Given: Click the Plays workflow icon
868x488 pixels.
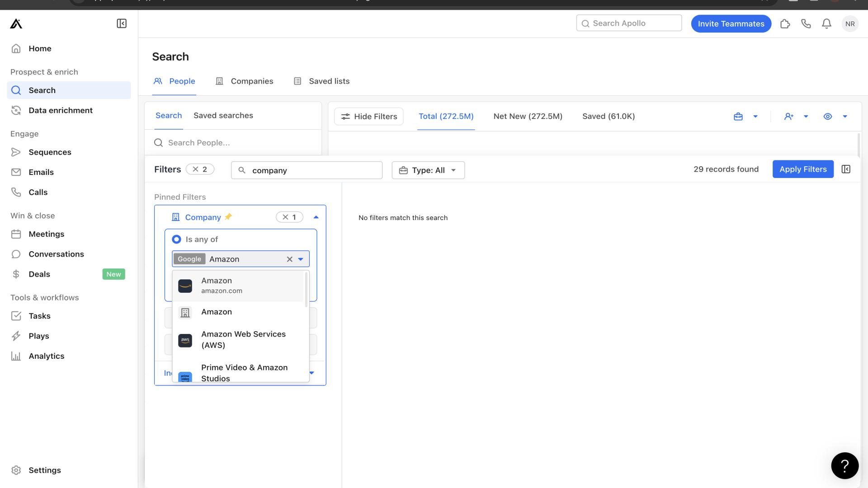Looking at the screenshot, I should click(16, 335).
